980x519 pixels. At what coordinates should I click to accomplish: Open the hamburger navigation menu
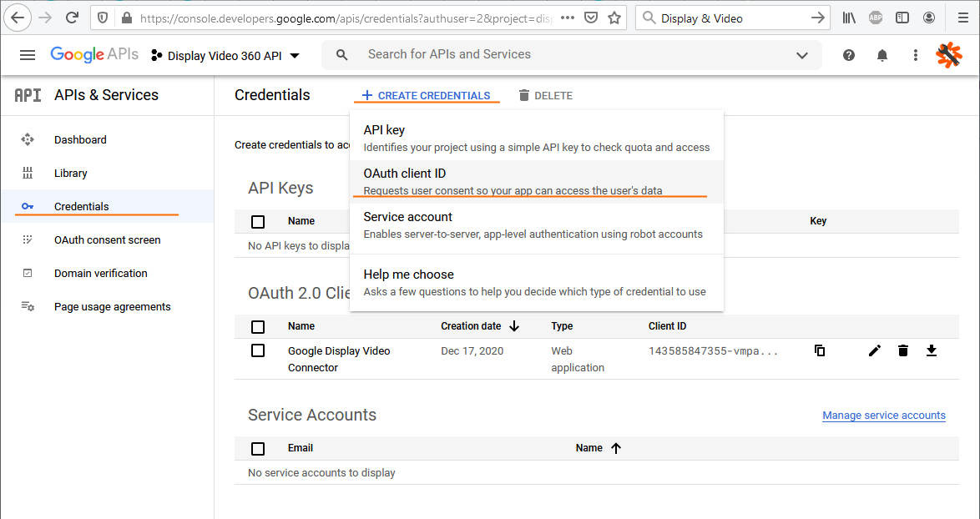click(x=28, y=55)
